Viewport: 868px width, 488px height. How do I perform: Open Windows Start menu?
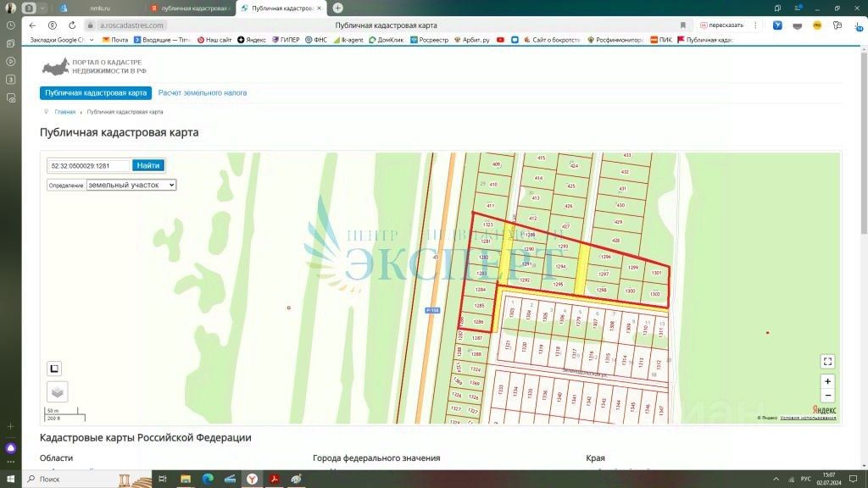pos(10,480)
